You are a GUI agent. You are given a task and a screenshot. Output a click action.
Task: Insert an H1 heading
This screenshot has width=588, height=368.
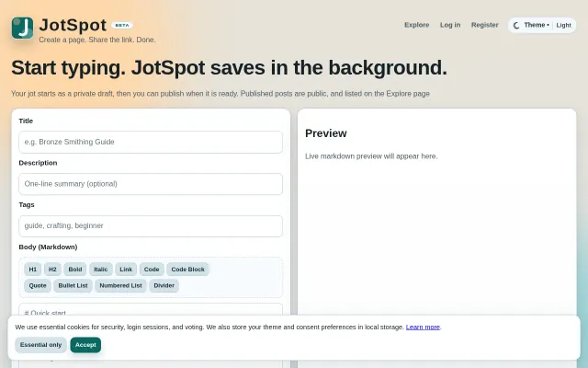(33, 270)
